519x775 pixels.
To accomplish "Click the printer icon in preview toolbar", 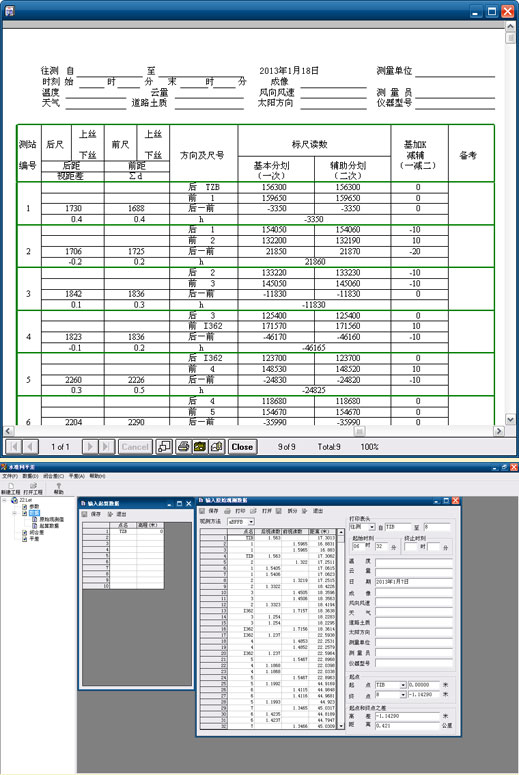I will 183,447.
